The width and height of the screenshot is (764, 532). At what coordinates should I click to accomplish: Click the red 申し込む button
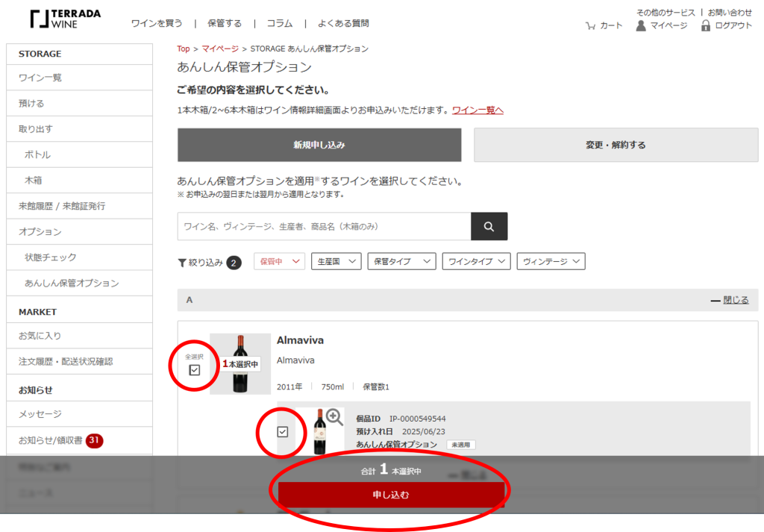[391, 495]
